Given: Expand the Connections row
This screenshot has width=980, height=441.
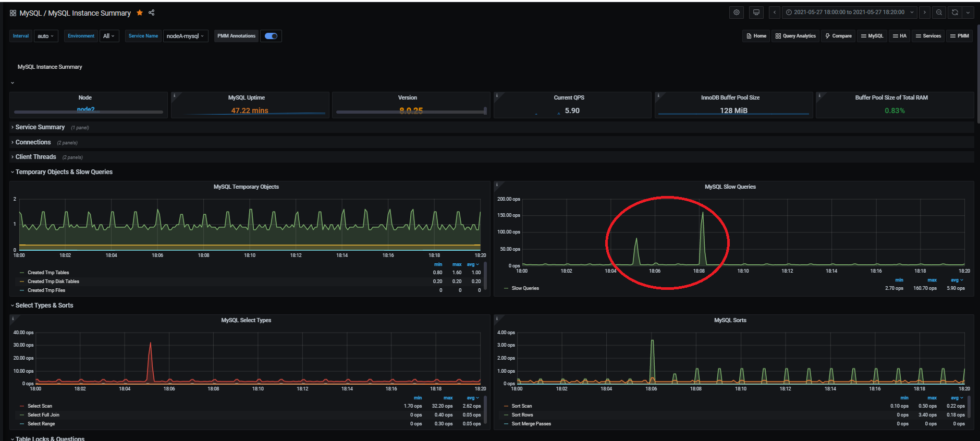Looking at the screenshot, I should coord(33,142).
